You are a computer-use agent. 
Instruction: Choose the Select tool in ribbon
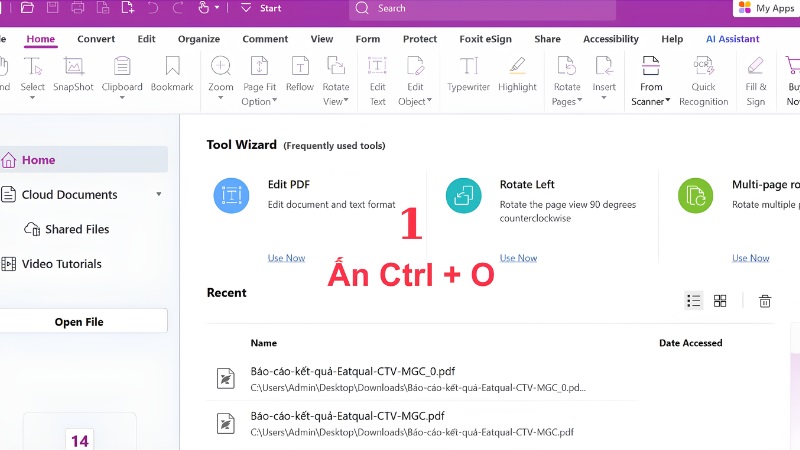(x=33, y=75)
